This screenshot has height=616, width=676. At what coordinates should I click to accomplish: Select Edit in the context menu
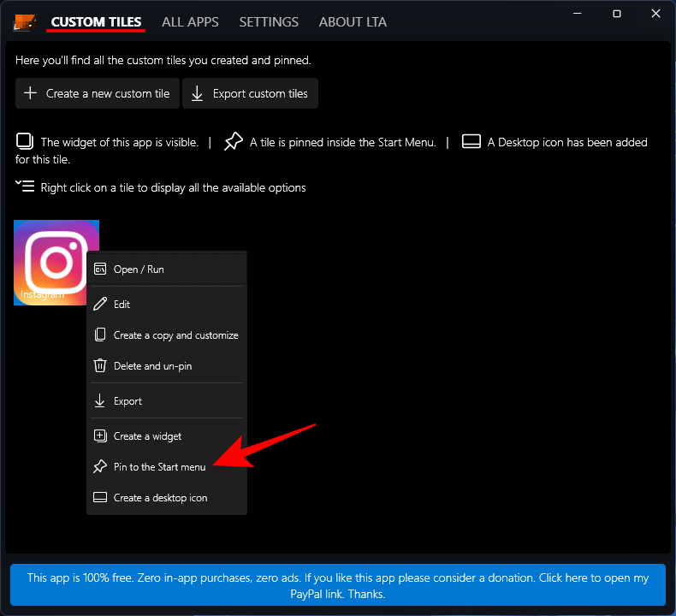pyautogui.click(x=122, y=305)
